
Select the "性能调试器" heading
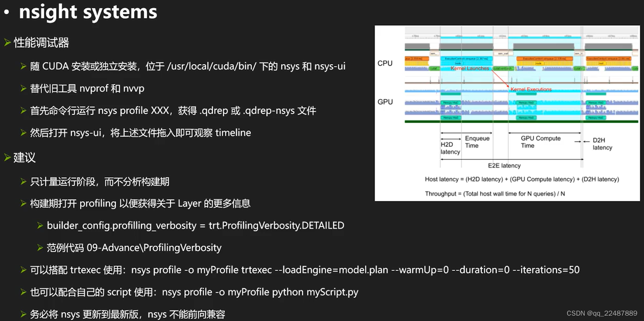pos(41,43)
